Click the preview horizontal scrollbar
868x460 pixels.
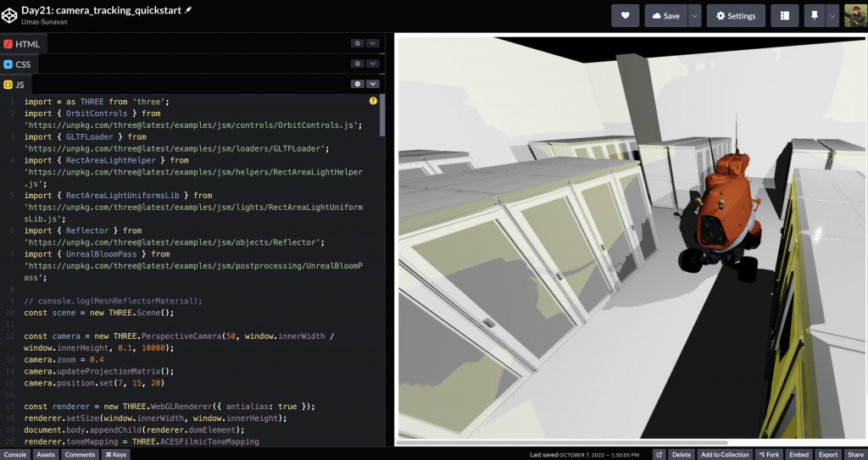[x=562, y=442]
